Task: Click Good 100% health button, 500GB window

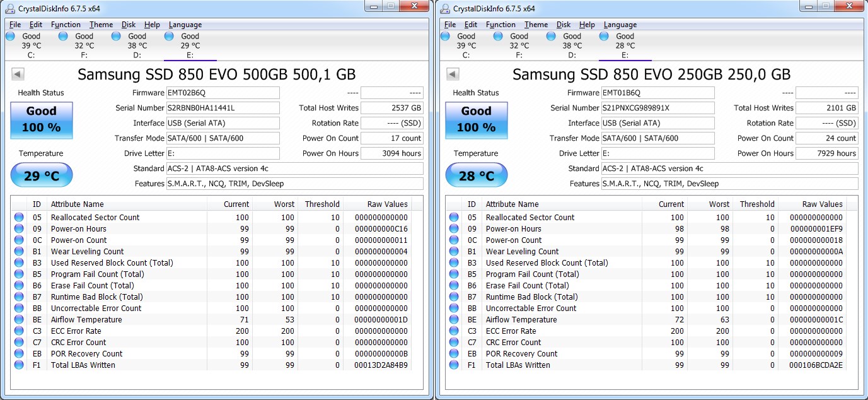Action: pyautogui.click(x=42, y=120)
